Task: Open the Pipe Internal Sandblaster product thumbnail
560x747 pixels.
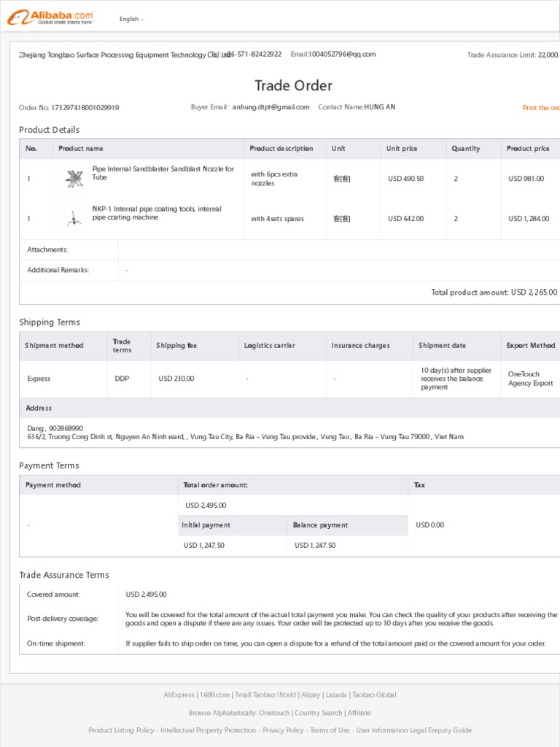Action: [x=74, y=178]
